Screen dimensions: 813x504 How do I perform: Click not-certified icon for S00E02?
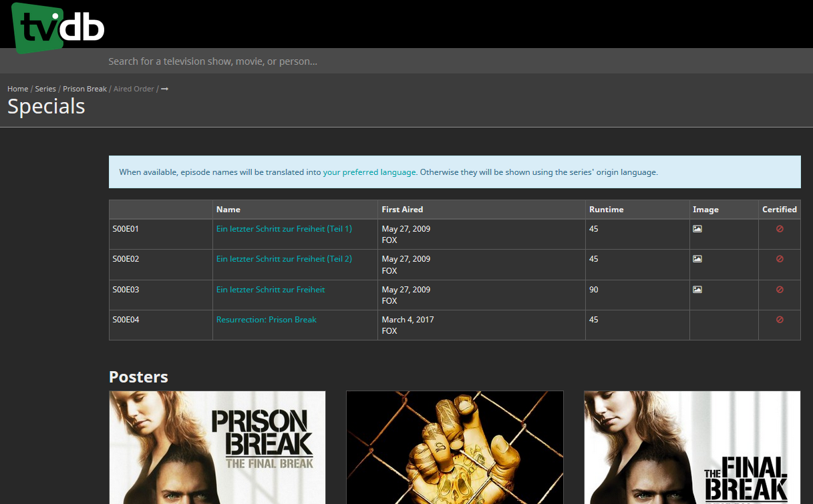pyautogui.click(x=780, y=259)
